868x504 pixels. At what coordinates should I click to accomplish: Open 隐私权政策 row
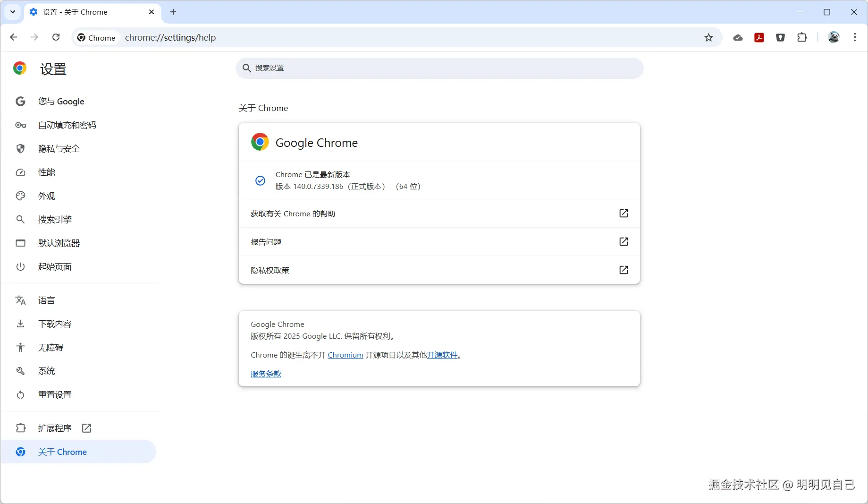[439, 270]
